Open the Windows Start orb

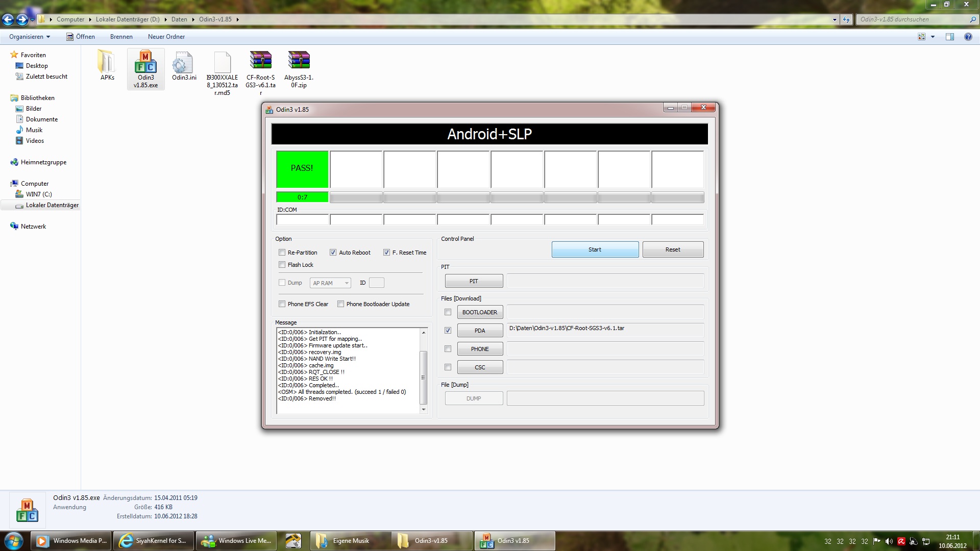point(13,541)
